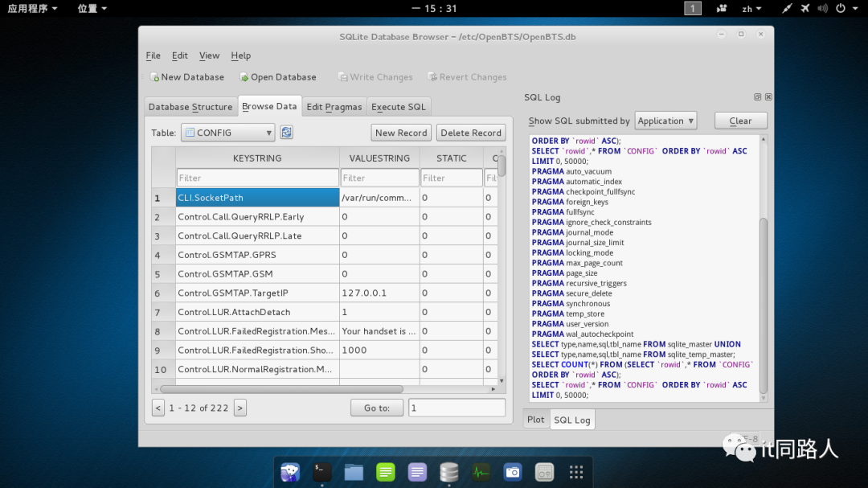Open the 应用程序 applications menu
The height and width of the screenshot is (488, 868).
[x=32, y=8]
